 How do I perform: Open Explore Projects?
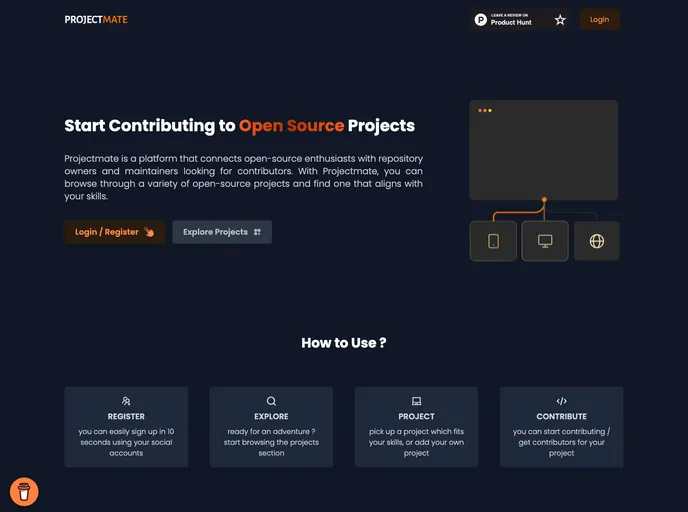coord(222,232)
